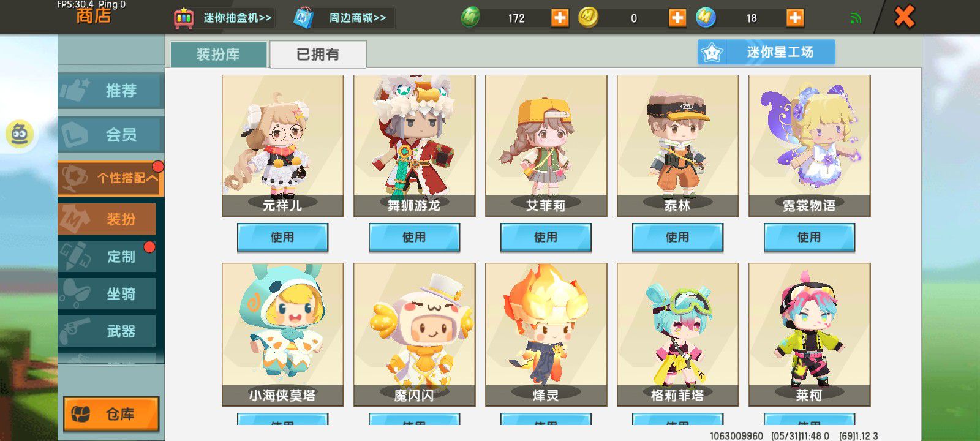Screen dimensions: 980x441
Task: Open the 迷你抽盒机 gacha machine icon
Action: point(184,18)
